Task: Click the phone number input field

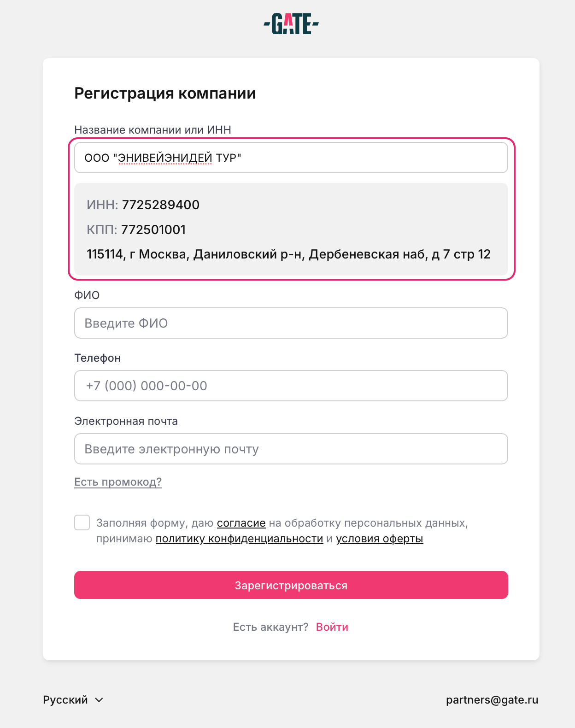Action: [x=291, y=386]
